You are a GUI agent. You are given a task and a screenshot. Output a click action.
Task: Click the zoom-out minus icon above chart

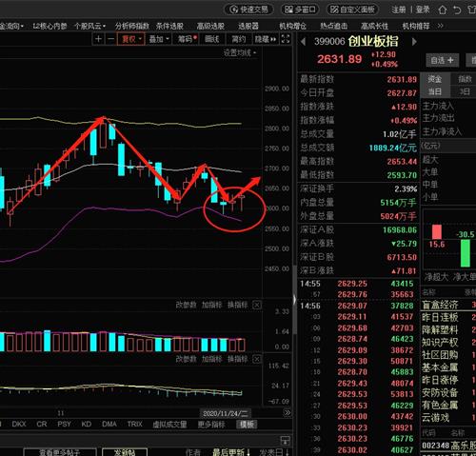(110, 39)
